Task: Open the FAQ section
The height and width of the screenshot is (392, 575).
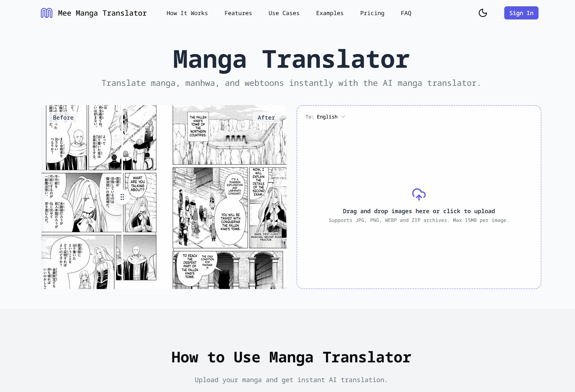Action: (406, 13)
